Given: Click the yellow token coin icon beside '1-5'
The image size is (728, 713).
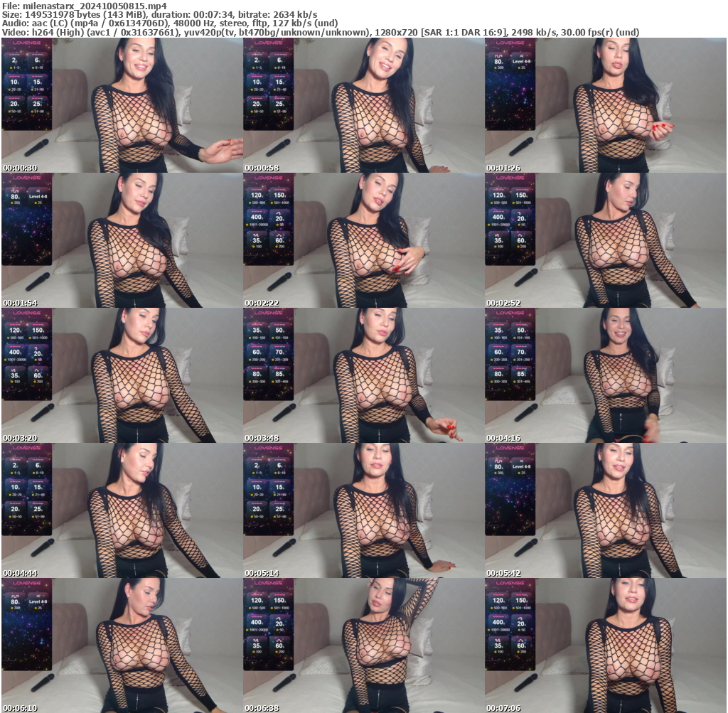Looking at the screenshot, I should click(11, 68).
